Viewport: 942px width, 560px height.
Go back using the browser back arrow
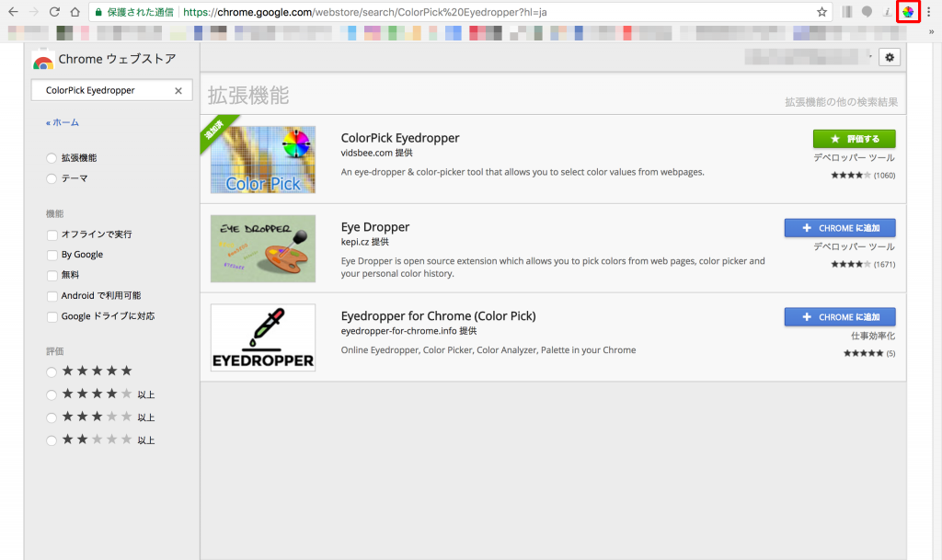tap(13, 12)
